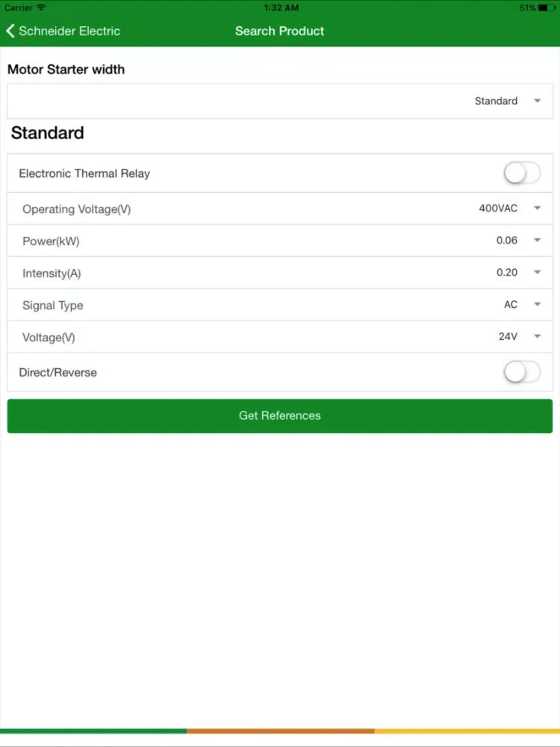Viewport: 560px width, 747px height.
Task: Select the Standard width value
Action: coord(496,101)
